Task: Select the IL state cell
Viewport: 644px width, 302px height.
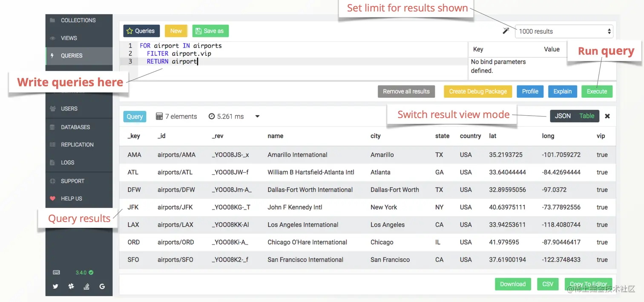Action: 438,242
